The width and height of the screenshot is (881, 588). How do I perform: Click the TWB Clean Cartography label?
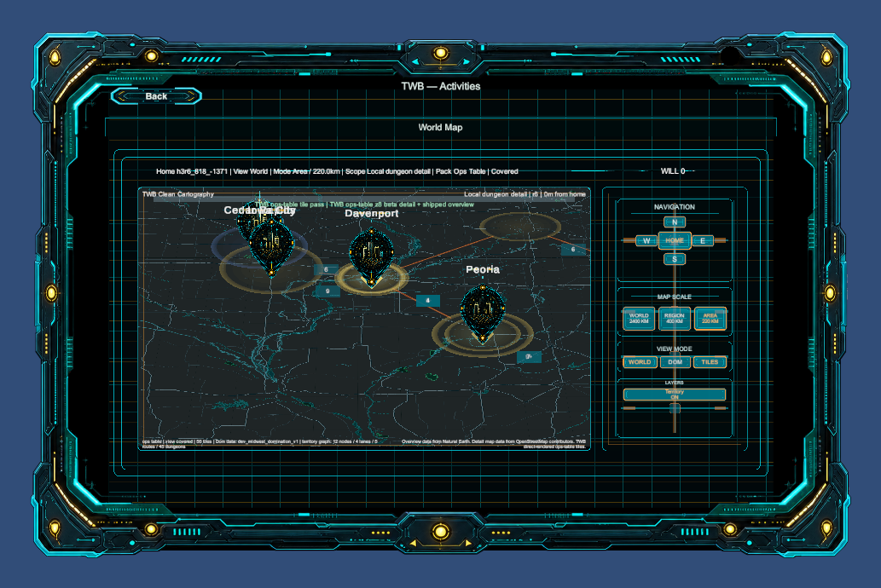coord(178,194)
